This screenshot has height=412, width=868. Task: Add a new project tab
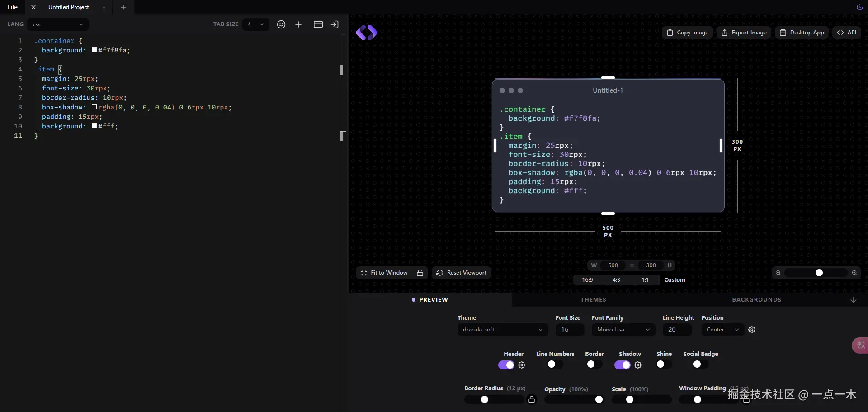pyautogui.click(x=123, y=7)
